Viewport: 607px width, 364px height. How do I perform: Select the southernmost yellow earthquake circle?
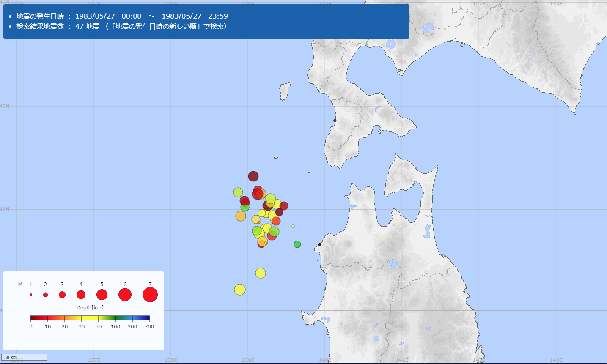(x=240, y=290)
